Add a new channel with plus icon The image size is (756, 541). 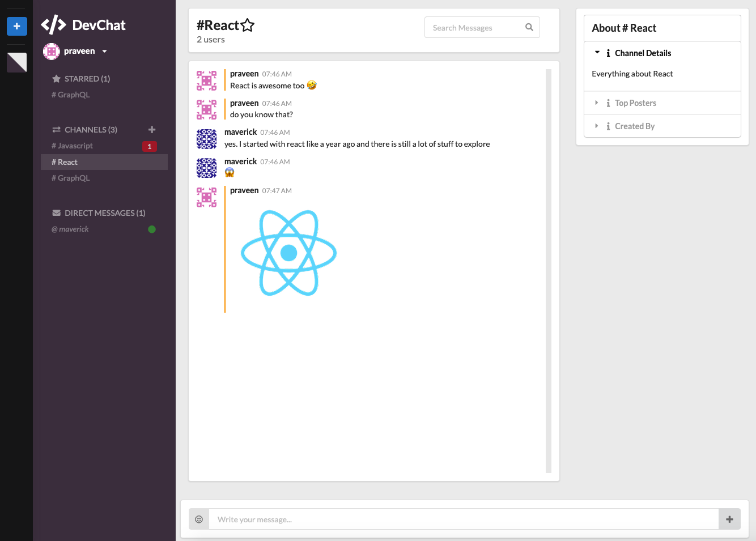152,130
